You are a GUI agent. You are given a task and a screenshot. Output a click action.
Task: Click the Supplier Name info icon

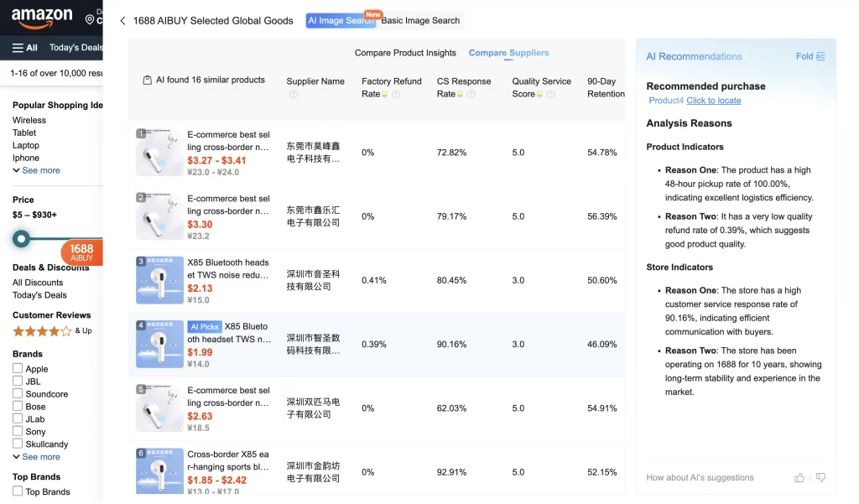coord(293,94)
